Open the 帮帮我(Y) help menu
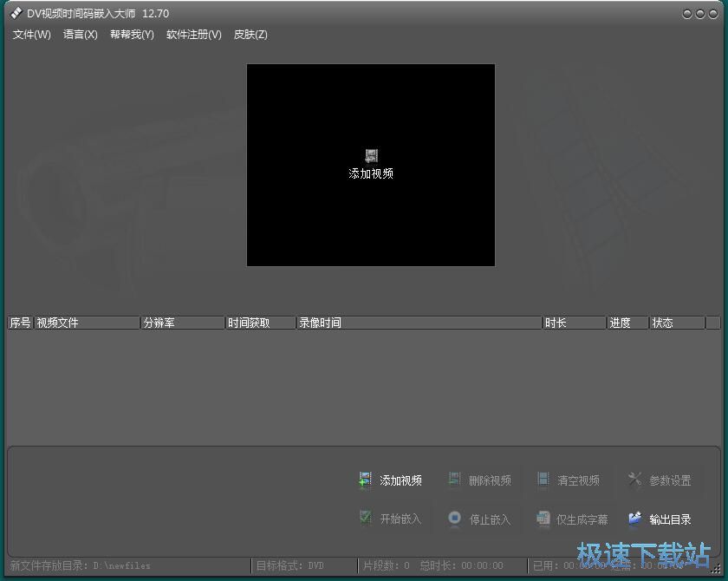 [132, 35]
